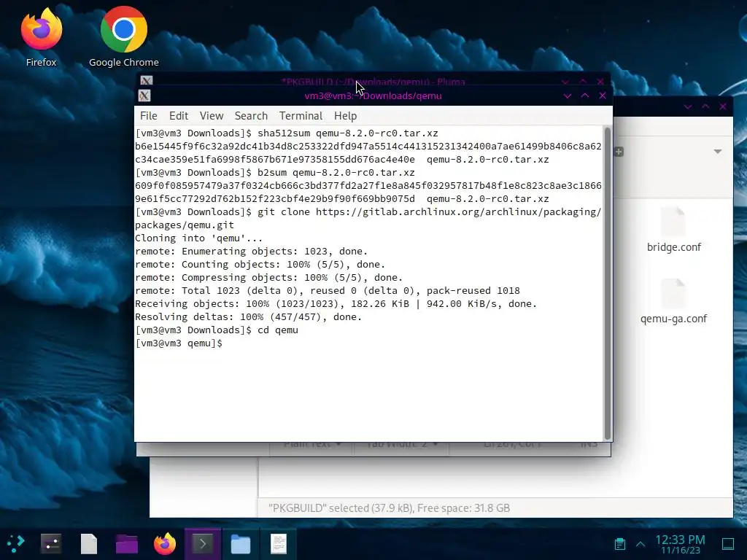Switch to the terminal taskbar entry
The image size is (747, 560).
pos(203,543)
